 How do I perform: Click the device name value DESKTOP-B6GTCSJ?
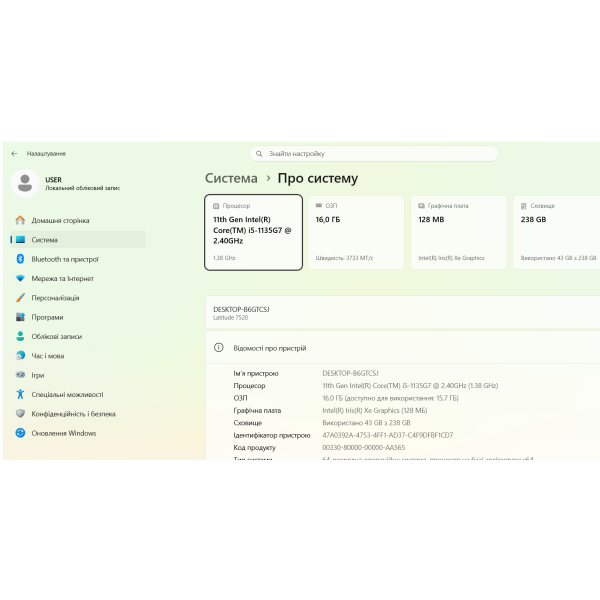350,373
